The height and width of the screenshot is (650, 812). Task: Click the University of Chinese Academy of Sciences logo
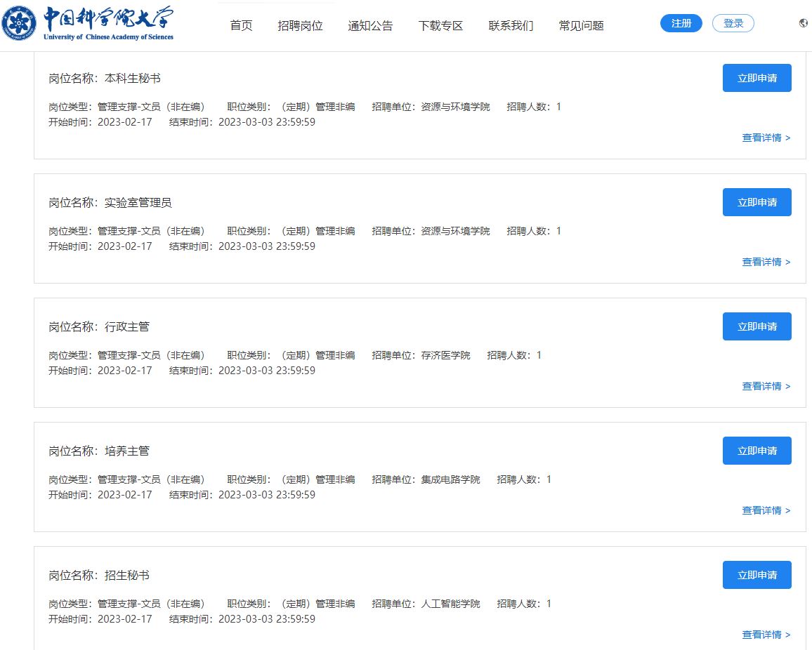tap(88, 23)
